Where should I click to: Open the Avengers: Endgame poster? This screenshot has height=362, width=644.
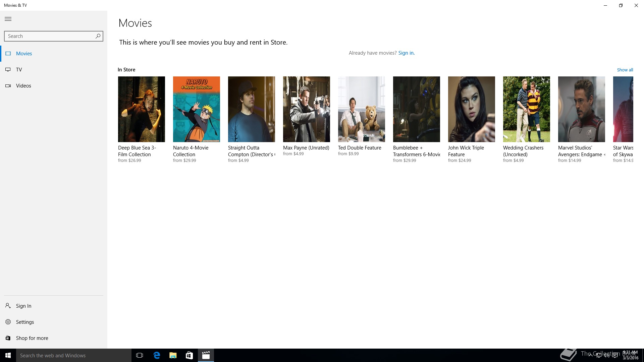click(582, 109)
